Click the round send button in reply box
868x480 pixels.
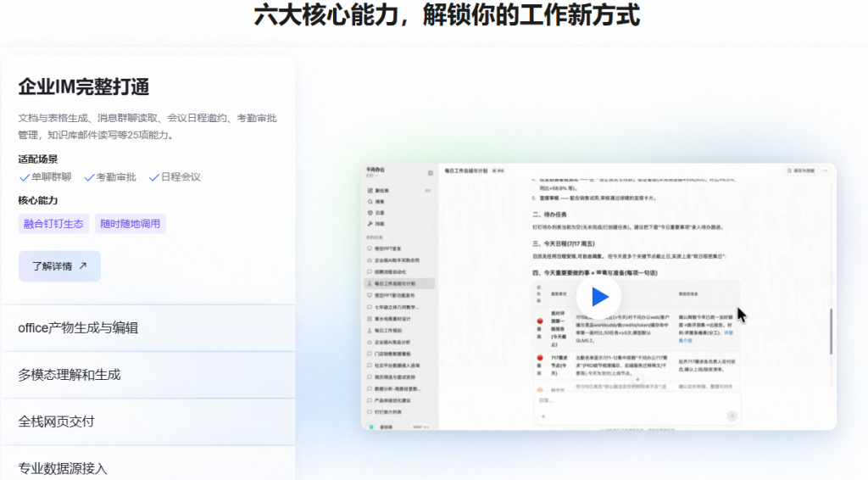pyautogui.click(x=732, y=416)
